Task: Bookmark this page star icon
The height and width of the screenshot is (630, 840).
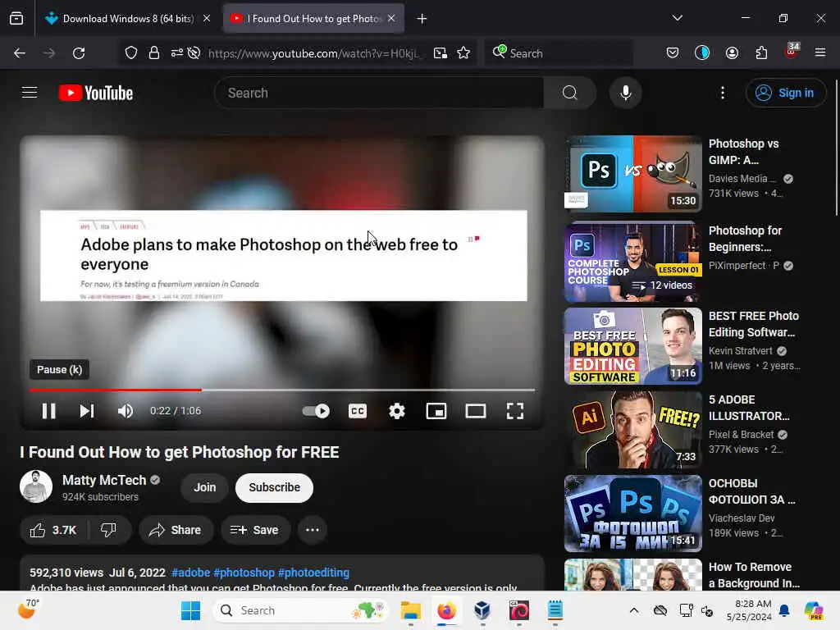Action: [x=463, y=53]
